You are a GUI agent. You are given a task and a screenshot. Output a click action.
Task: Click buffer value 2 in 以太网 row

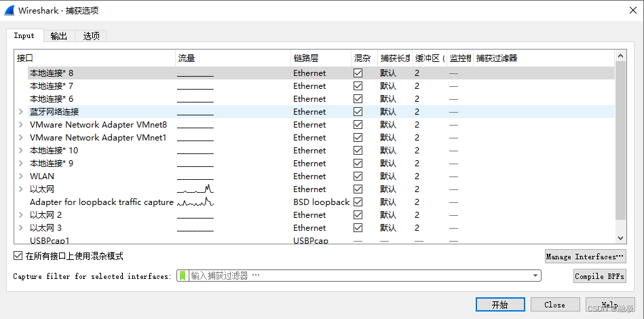(x=417, y=189)
